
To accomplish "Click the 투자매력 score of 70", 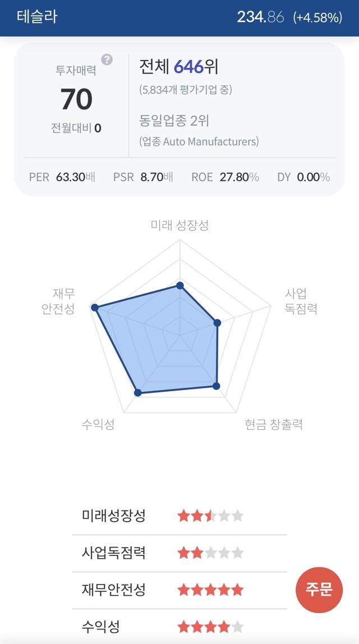I will point(76,99).
